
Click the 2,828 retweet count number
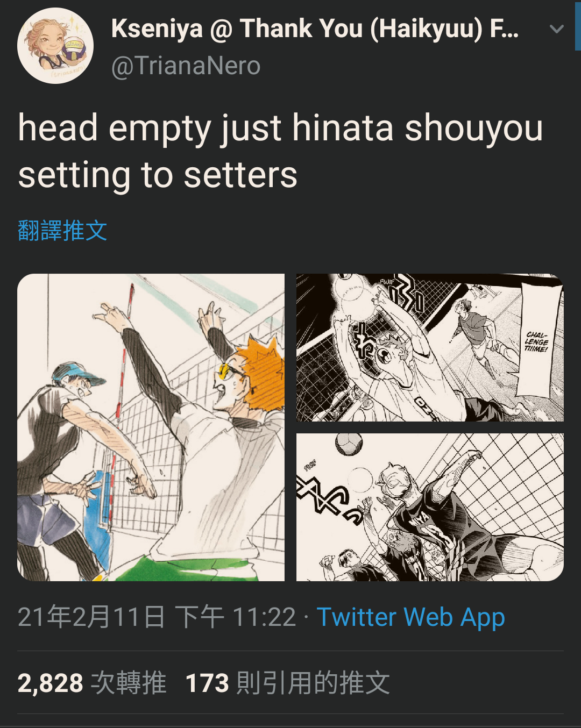click(50, 683)
